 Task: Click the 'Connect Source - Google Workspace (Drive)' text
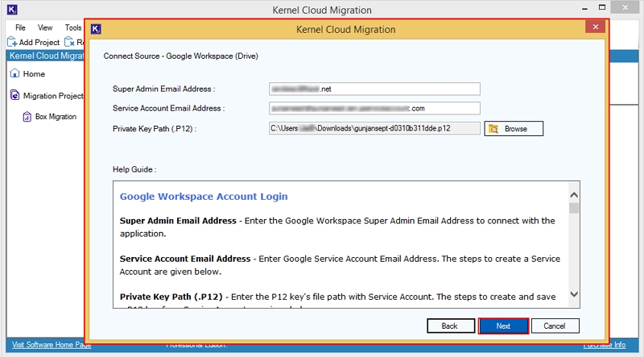point(180,56)
